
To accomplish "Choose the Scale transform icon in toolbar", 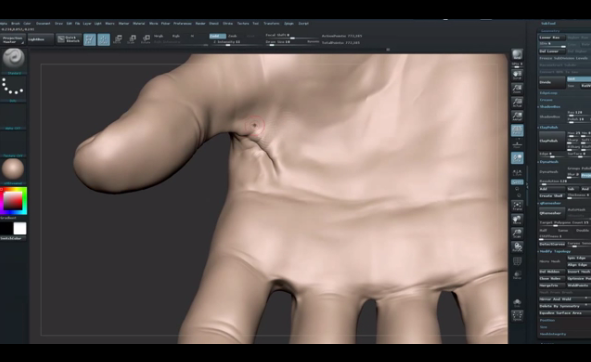I will 132,39.
